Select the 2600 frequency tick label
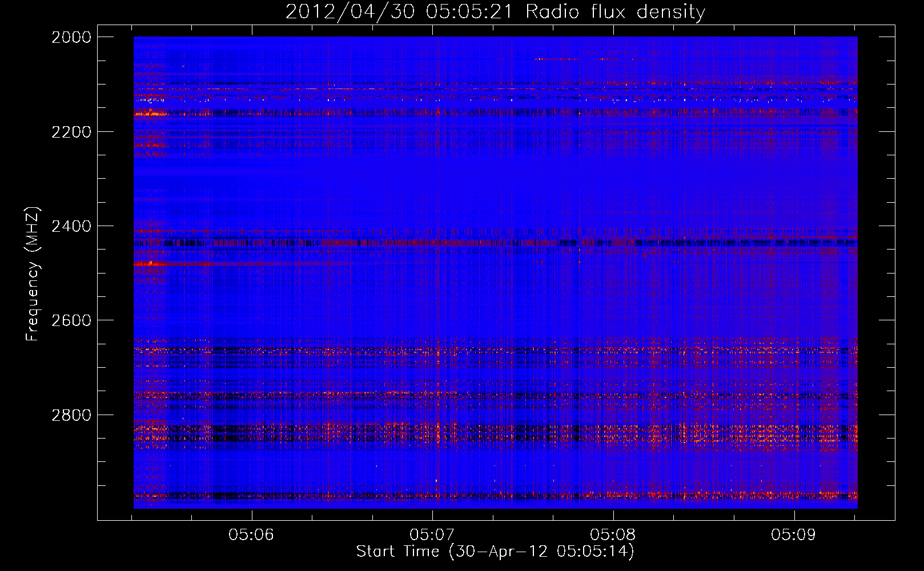This screenshot has width=924, height=571. tap(71, 320)
